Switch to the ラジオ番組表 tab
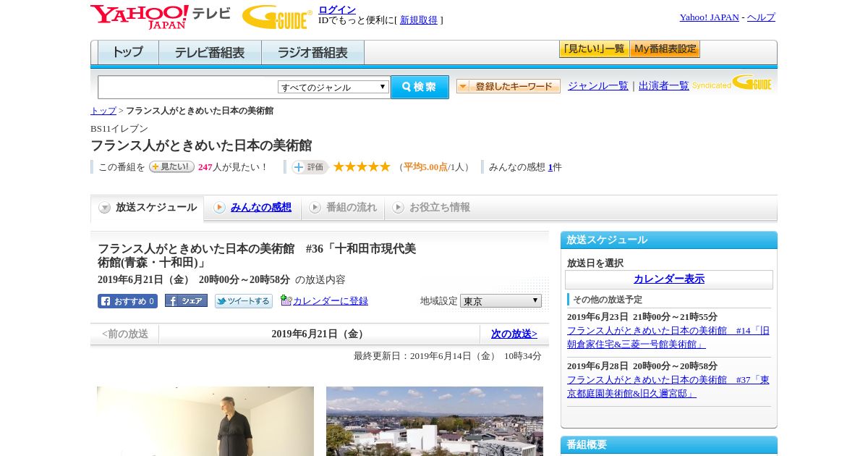 pyautogui.click(x=312, y=53)
